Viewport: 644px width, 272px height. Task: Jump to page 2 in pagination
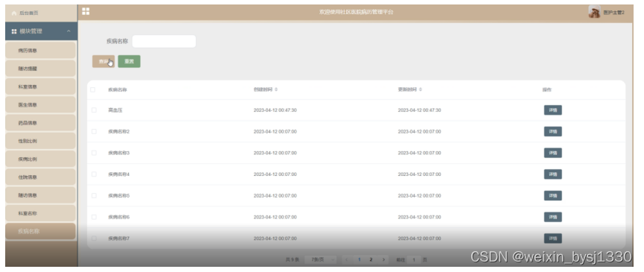coord(371,259)
